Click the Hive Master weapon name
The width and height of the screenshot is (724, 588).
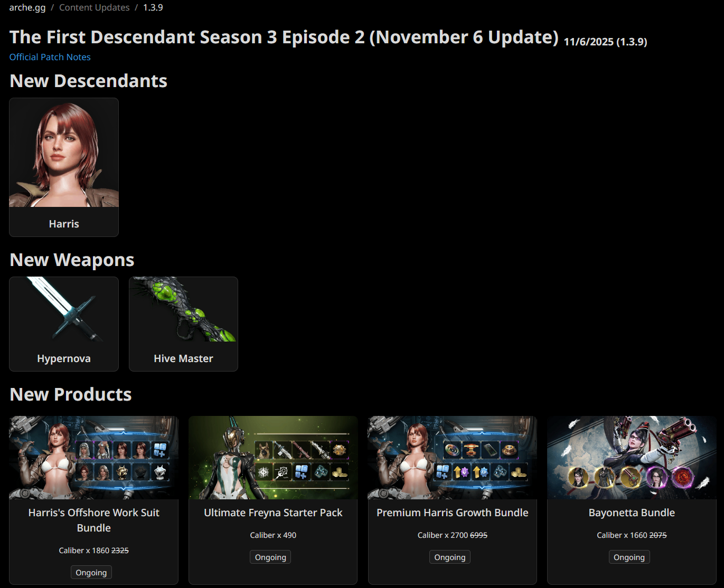click(x=183, y=358)
